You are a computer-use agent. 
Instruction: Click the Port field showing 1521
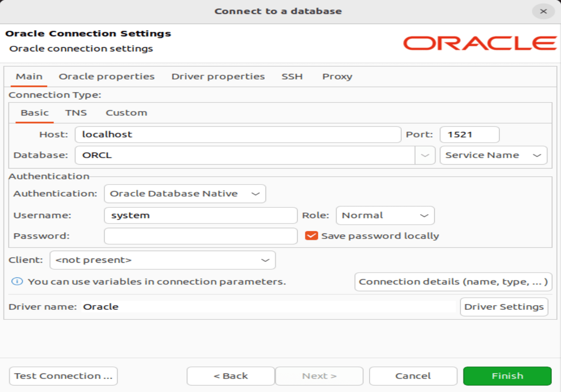click(x=470, y=134)
